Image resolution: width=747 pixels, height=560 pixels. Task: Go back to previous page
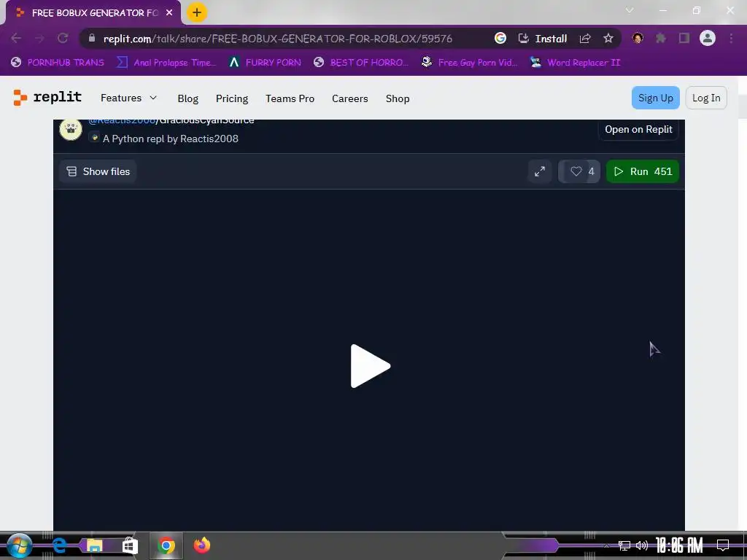point(16,38)
